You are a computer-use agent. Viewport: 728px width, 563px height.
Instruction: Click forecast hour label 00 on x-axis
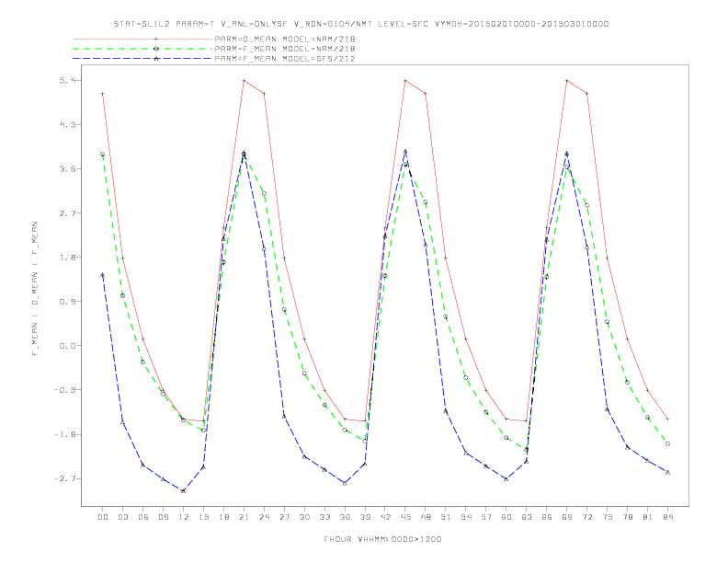(103, 517)
